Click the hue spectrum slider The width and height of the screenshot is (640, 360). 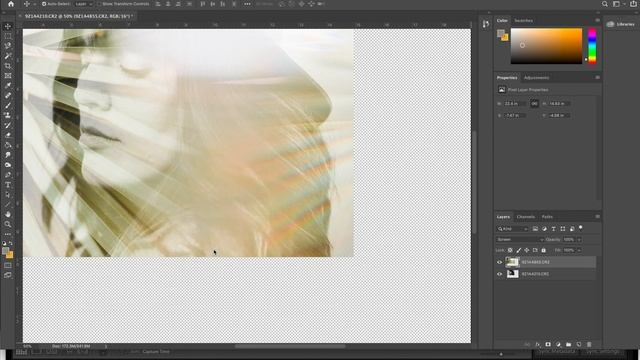[x=592, y=46]
